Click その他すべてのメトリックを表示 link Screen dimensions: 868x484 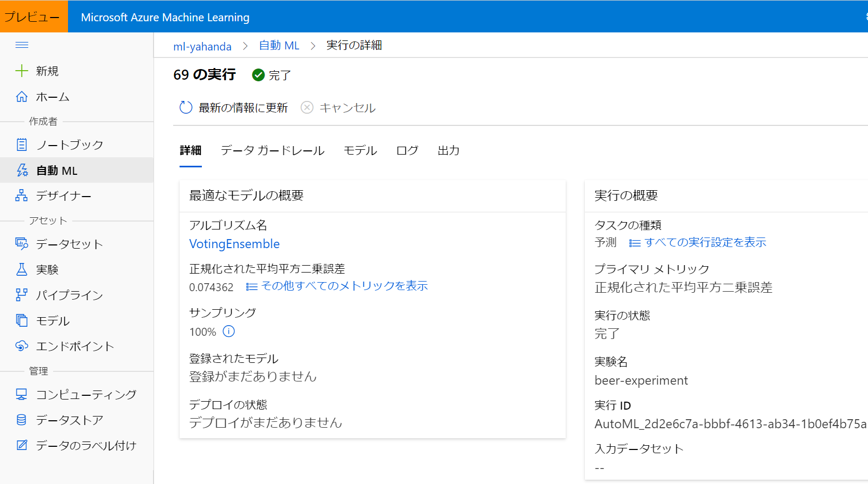coord(344,286)
